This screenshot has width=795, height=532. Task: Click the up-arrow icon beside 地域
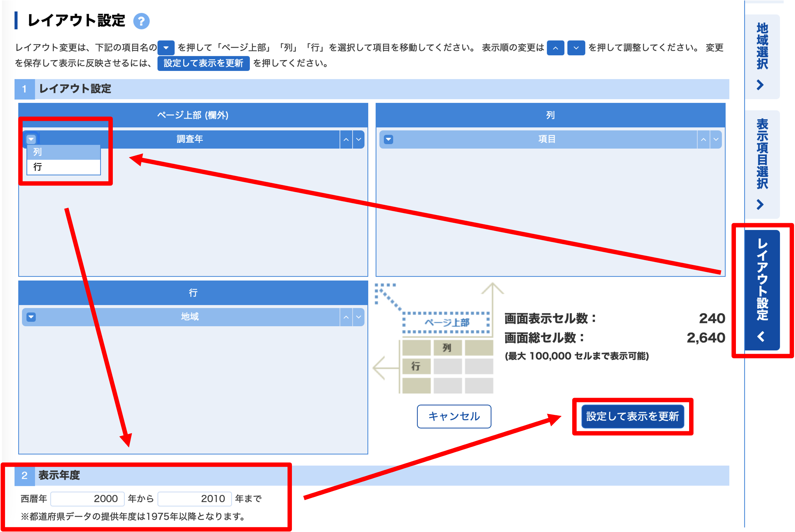(346, 317)
